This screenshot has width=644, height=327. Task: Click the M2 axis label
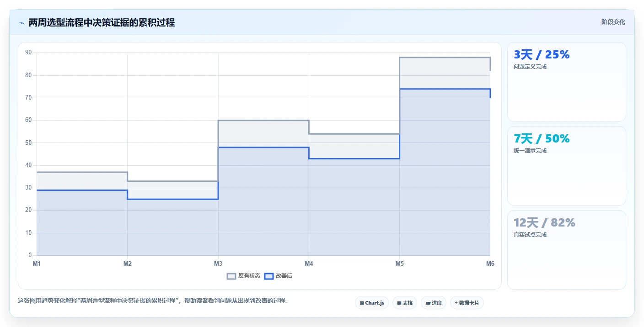[127, 264]
